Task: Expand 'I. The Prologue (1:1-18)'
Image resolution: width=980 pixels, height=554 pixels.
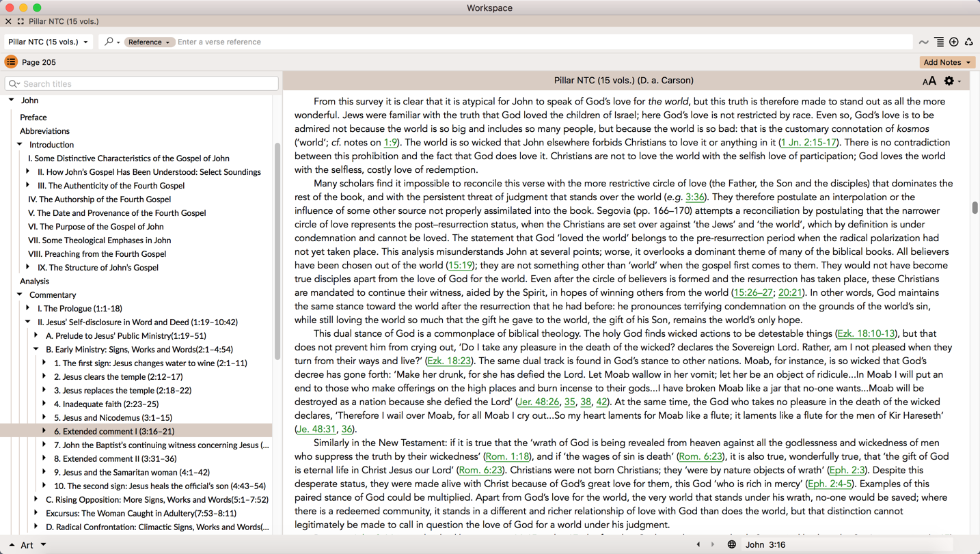Action: [28, 309]
